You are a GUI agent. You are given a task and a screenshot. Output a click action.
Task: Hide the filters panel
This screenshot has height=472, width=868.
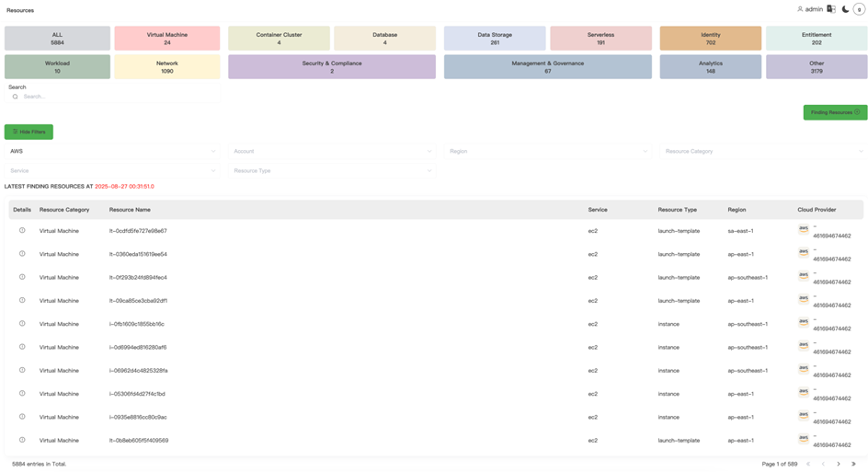(x=29, y=132)
